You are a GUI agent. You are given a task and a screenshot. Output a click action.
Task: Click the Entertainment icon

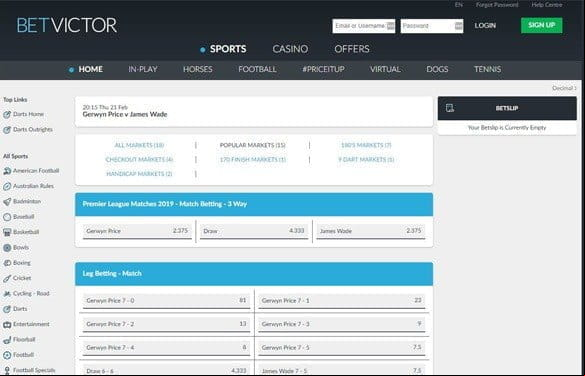coord(7,324)
